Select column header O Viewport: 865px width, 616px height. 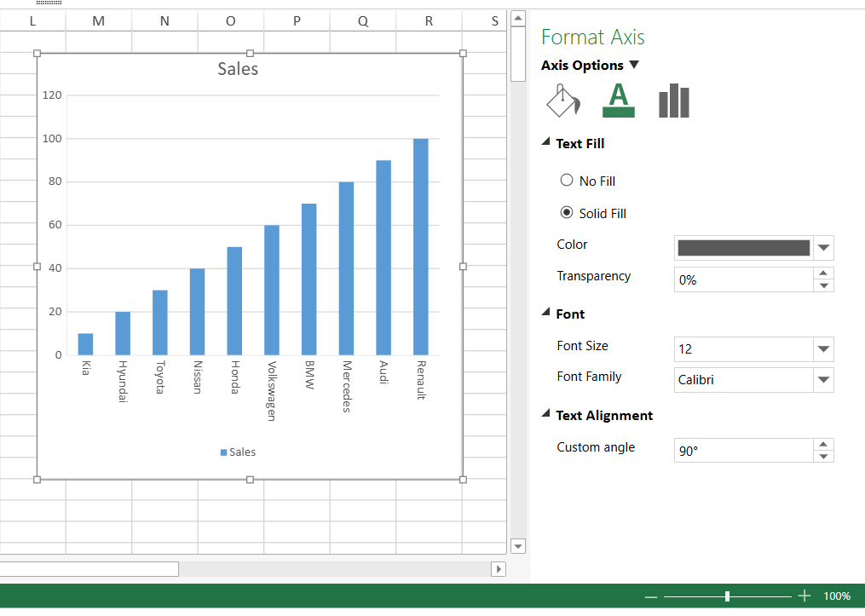[x=231, y=21]
